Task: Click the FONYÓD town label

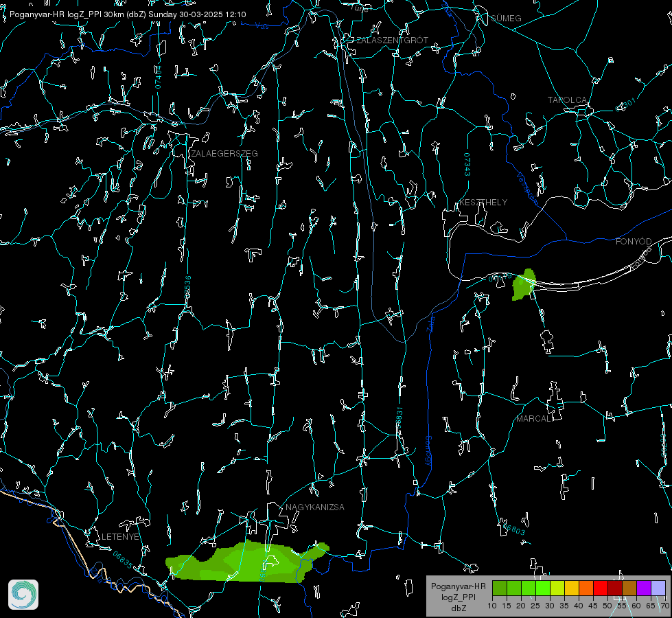Action: click(634, 242)
